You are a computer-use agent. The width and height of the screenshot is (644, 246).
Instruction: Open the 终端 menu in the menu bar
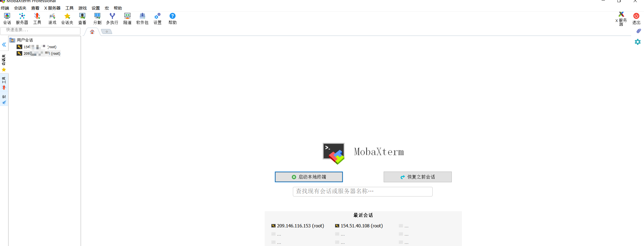tap(5, 8)
